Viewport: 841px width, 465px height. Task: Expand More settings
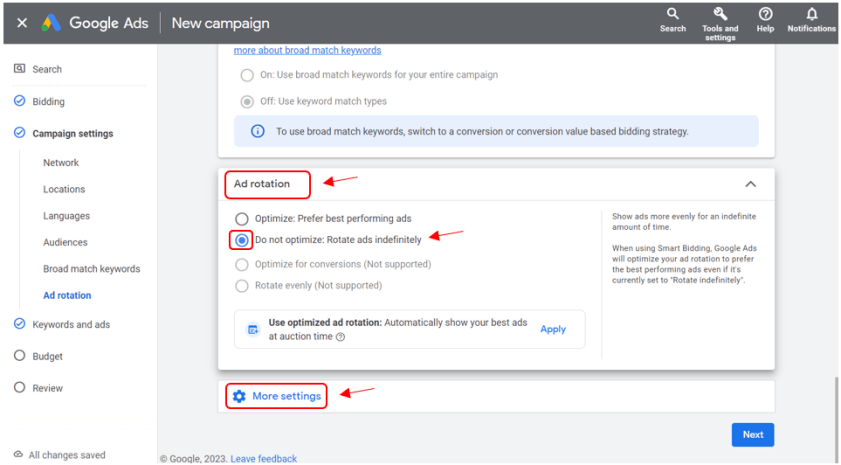pyautogui.click(x=286, y=396)
